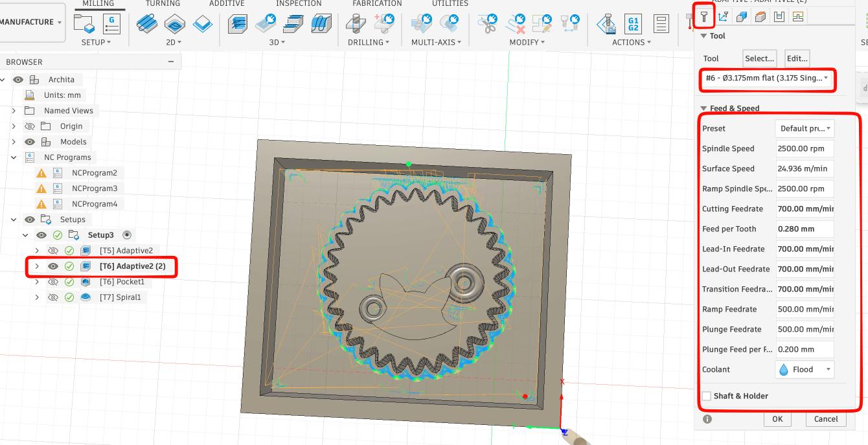Click the Hole Recognition icon in Drilling group
This screenshot has height=445, width=868.
coord(385,23)
